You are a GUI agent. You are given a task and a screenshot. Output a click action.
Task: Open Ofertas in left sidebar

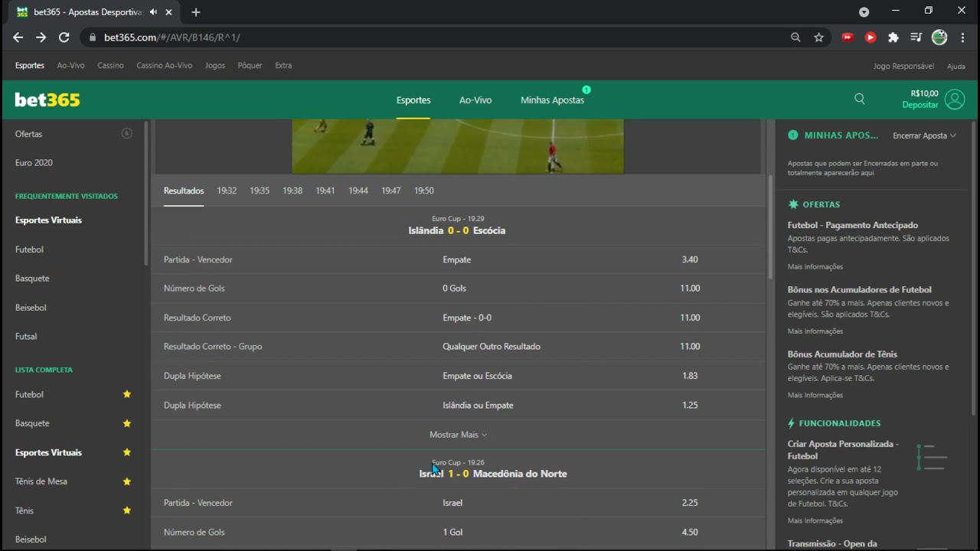[x=29, y=134]
